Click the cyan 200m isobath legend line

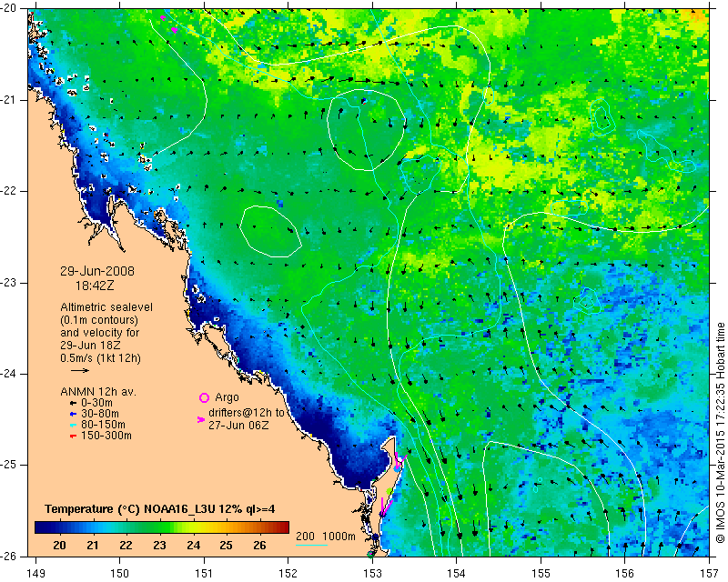tap(311, 545)
